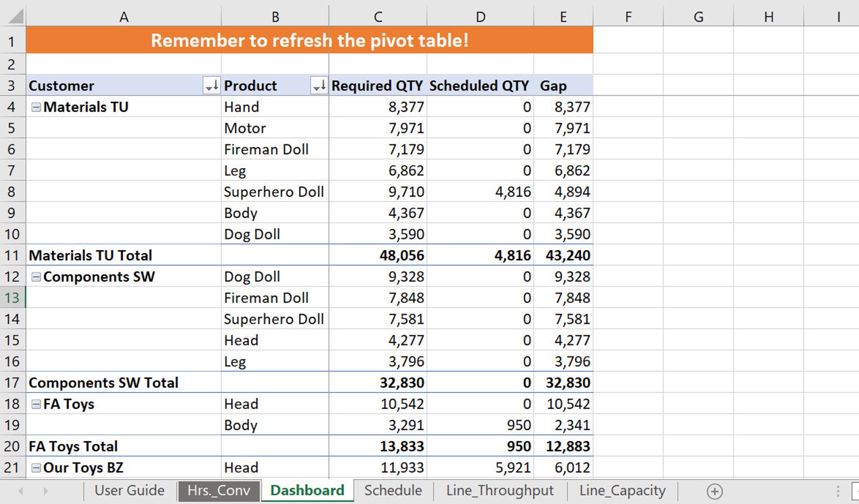Click the sheet tab bar resize handle dots
The height and width of the screenshot is (504, 859).
point(838,491)
